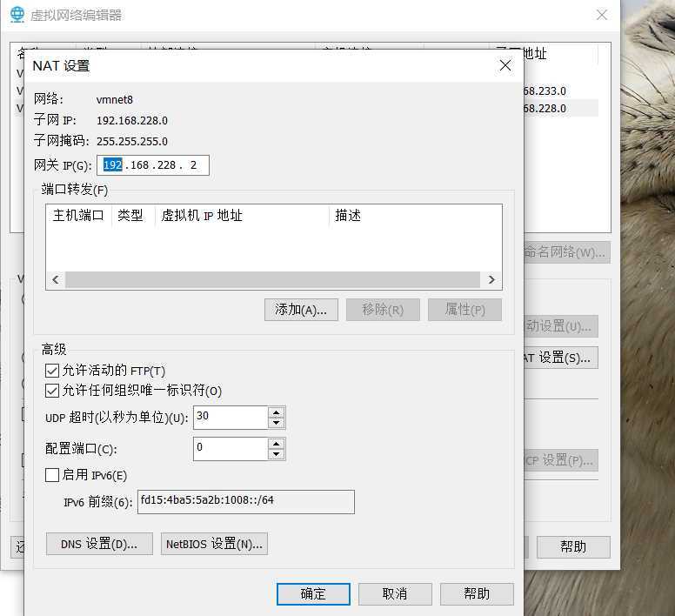Click the 添加(A)... button
This screenshot has height=616, width=675.
(301, 310)
